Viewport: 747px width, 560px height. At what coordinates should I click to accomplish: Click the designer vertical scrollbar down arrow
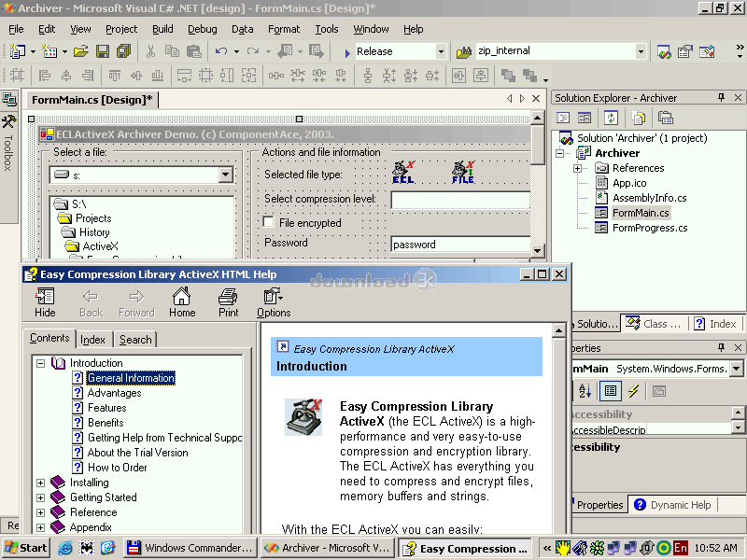(x=538, y=250)
